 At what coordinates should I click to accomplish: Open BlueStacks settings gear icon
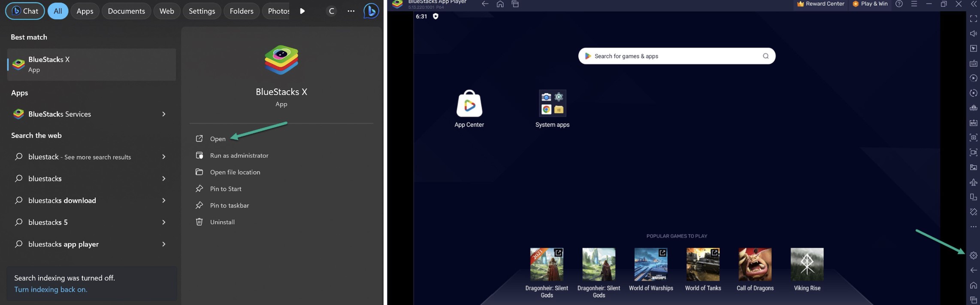[973, 256]
